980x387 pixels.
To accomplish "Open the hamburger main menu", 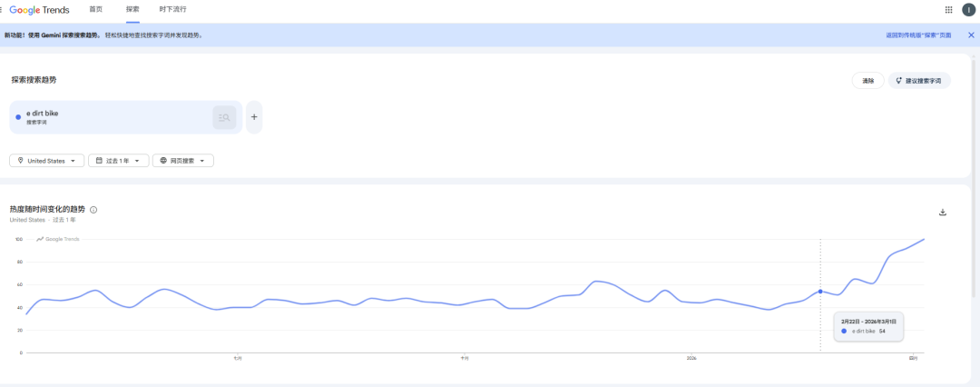I will point(3,9).
